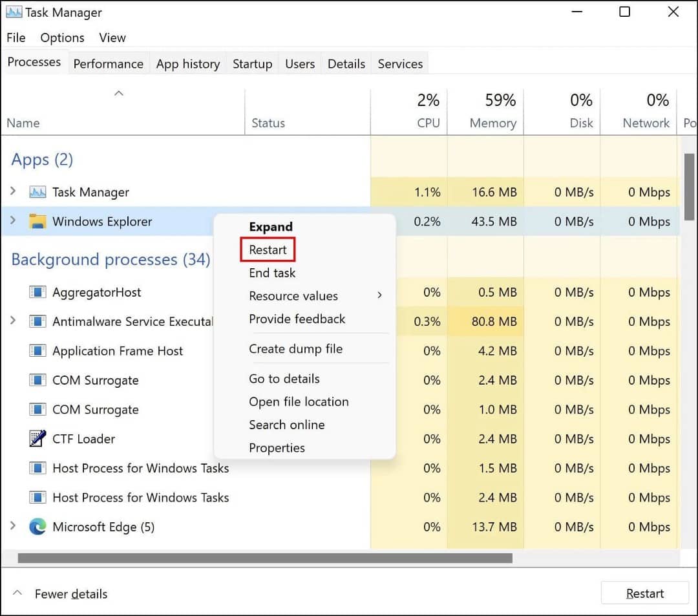Click the Windows Explorer folder icon
The width and height of the screenshot is (698, 616).
(x=36, y=221)
